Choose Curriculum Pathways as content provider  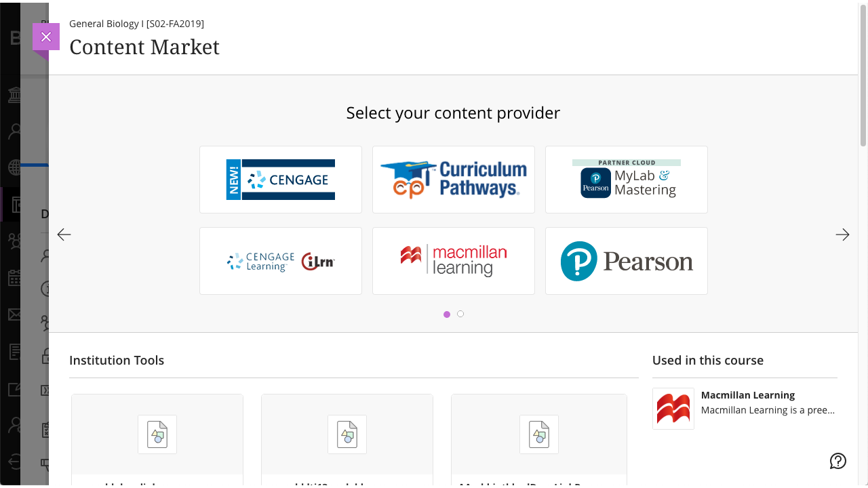[454, 180]
